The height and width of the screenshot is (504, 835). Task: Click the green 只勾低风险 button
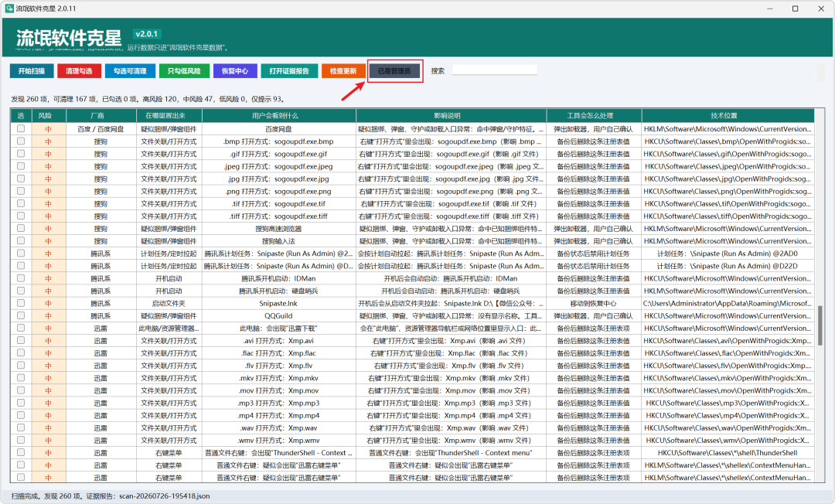point(184,71)
